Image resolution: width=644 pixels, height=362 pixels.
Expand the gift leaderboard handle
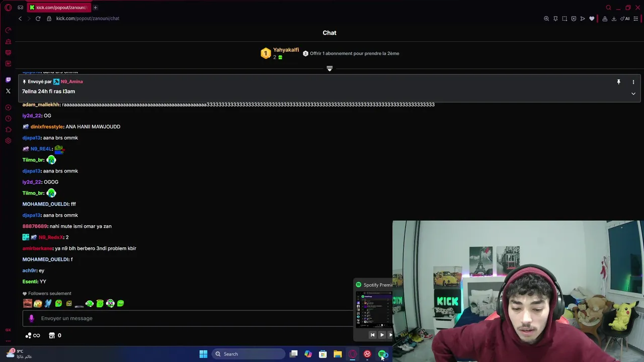coord(330,68)
